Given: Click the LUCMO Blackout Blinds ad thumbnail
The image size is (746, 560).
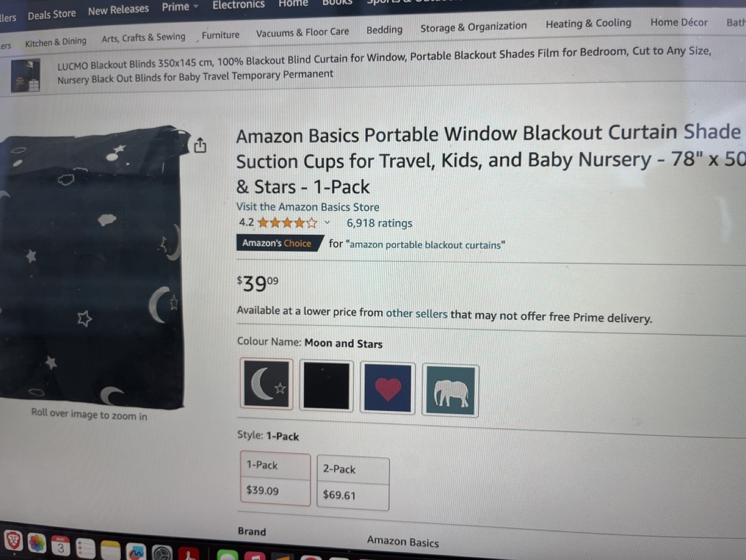Looking at the screenshot, I should coord(25,76).
